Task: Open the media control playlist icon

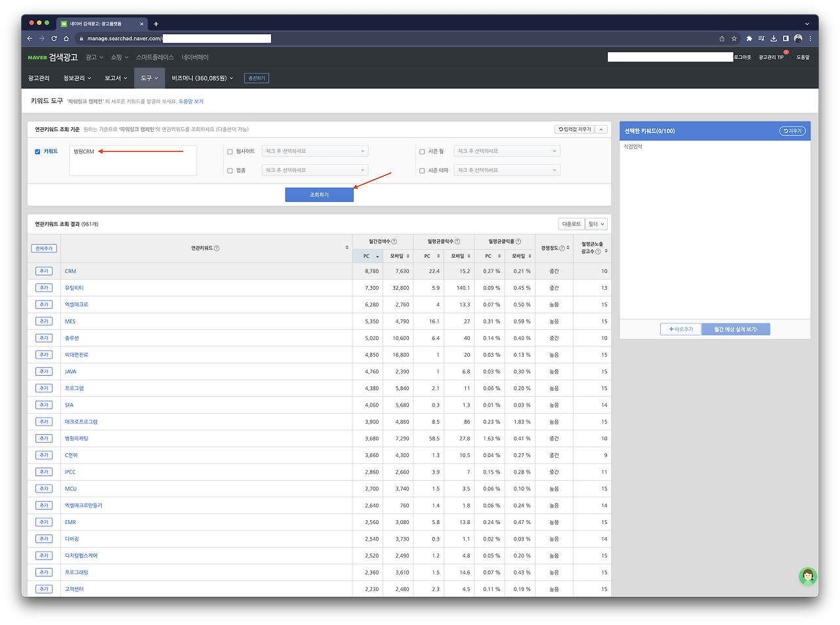Action: tap(761, 39)
